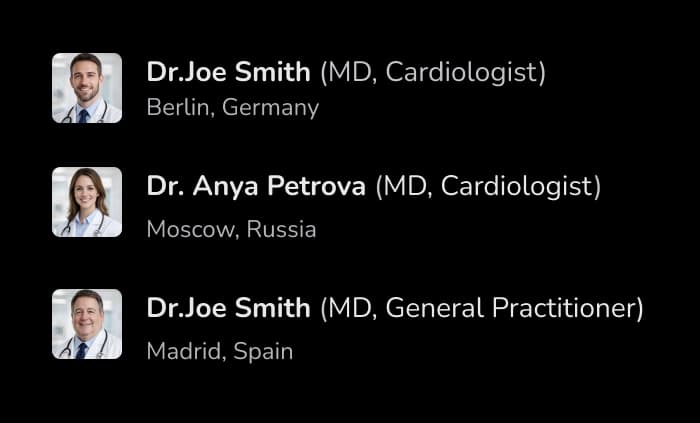
Task: Click the (MD, General Practitioner) label
Action: [x=482, y=309]
